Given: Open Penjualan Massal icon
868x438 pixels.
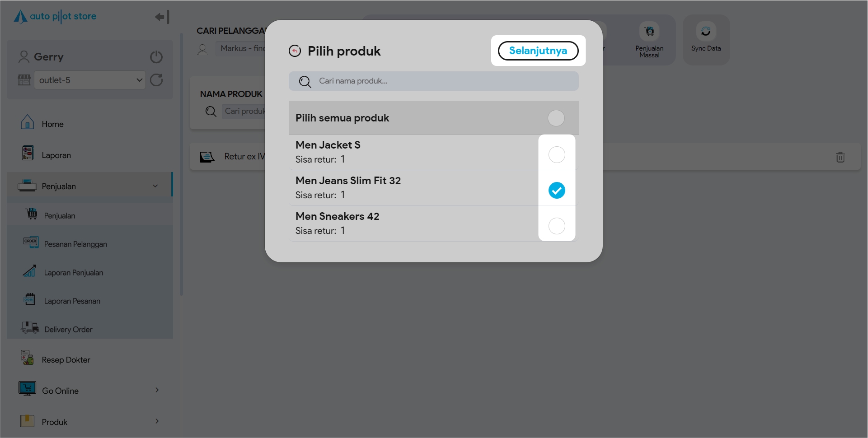Looking at the screenshot, I should pyautogui.click(x=649, y=32).
